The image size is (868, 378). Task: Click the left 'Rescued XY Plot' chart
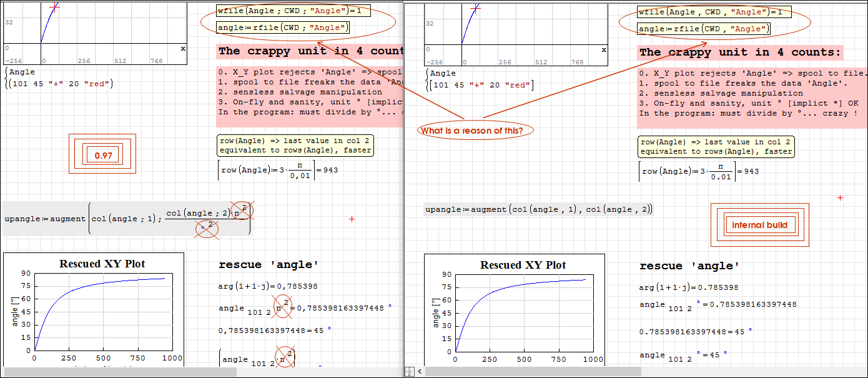[94, 309]
